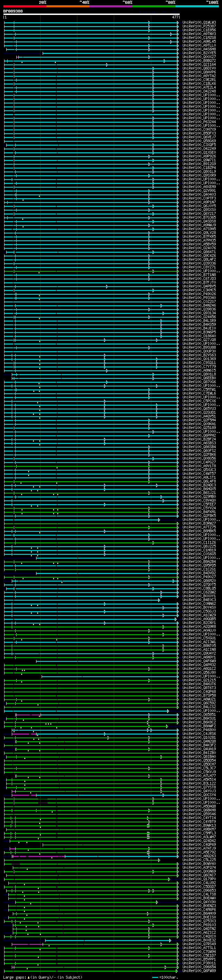Select the hit UniRef100_B3RW27

199,523
